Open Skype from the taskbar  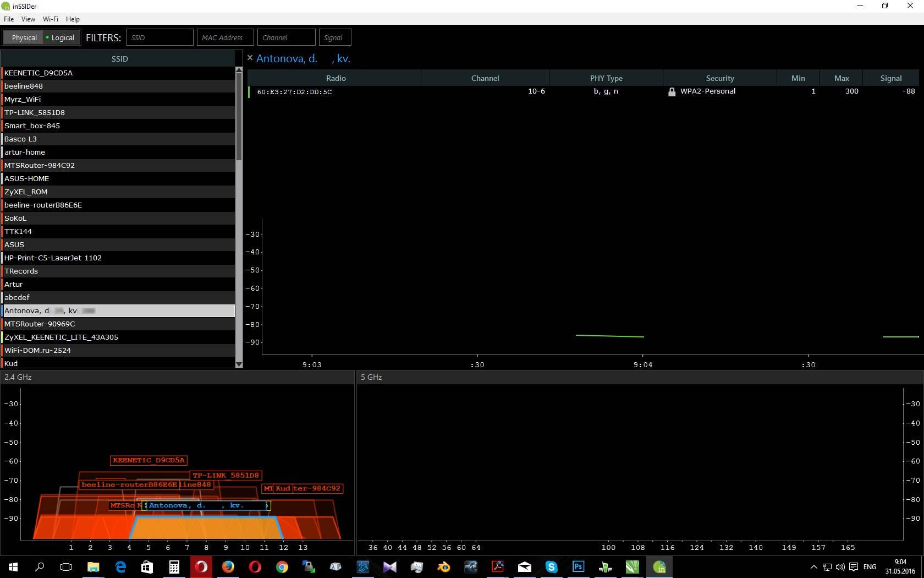551,566
